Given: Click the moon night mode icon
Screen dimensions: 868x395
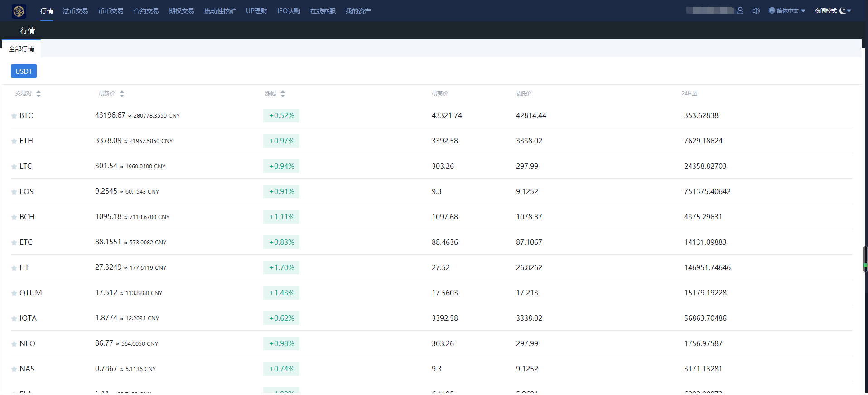Looking at the screenshot, I should coord(843,10).
